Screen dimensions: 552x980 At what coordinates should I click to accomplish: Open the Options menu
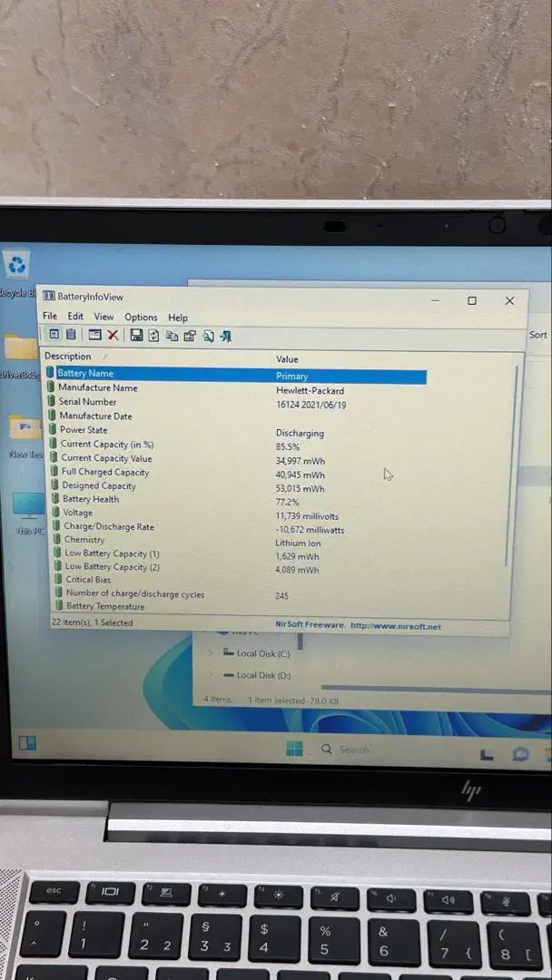point(141,318)
